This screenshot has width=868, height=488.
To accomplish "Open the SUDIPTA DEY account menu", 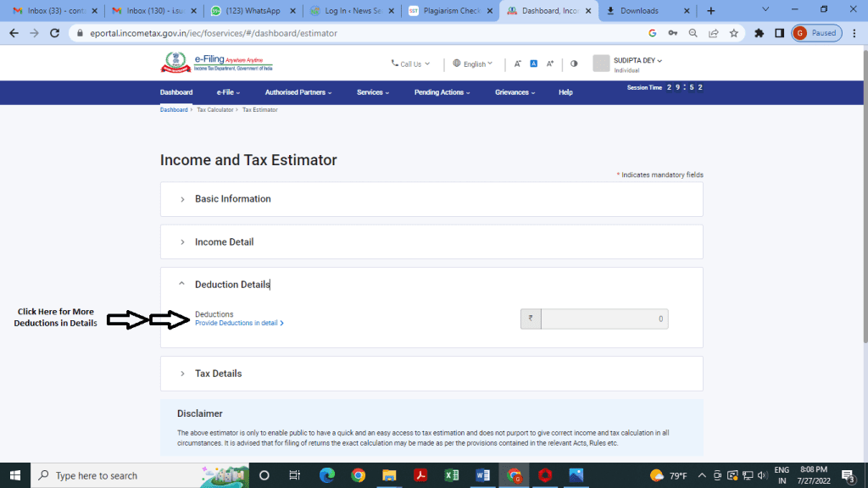I will pos(637,60).
